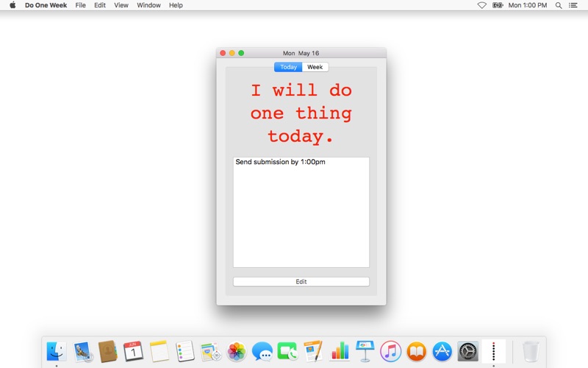Open the Trash in the dock
Image resolution: width=588 pixels, height=368 pixels.
[x=531, y=352]
